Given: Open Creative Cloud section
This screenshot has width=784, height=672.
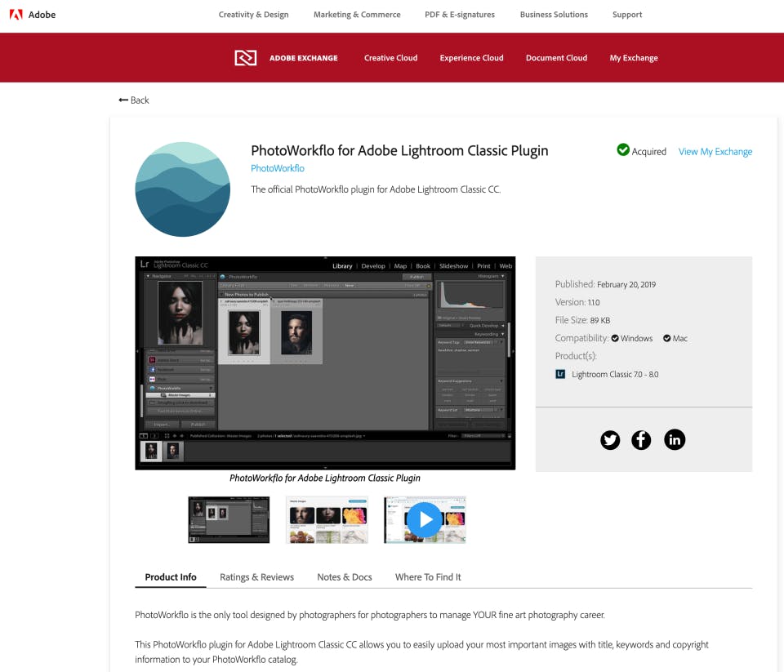Looking at the screenshot, I should [390, 58].
